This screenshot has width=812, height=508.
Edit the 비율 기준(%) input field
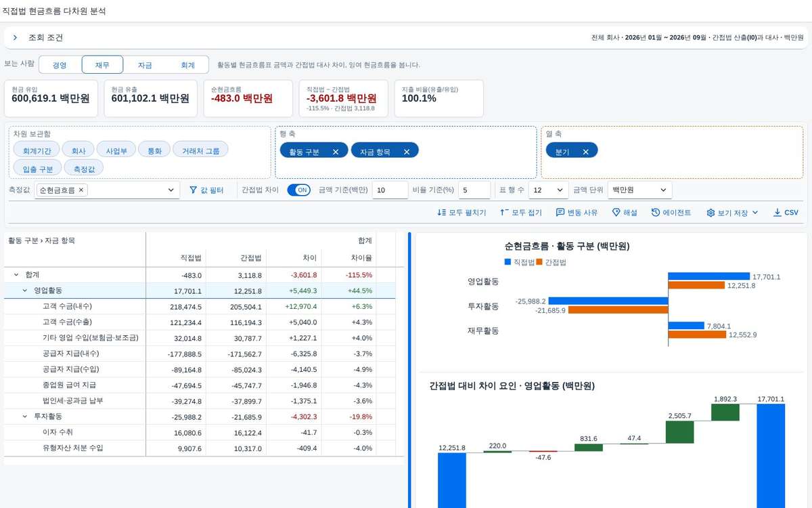point(474,190)
